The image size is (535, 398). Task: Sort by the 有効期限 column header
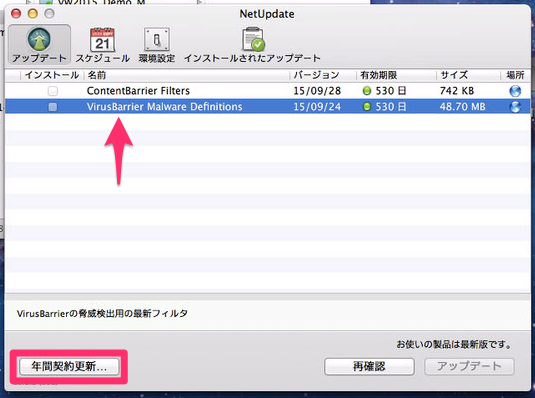click(x=396, y=75)
